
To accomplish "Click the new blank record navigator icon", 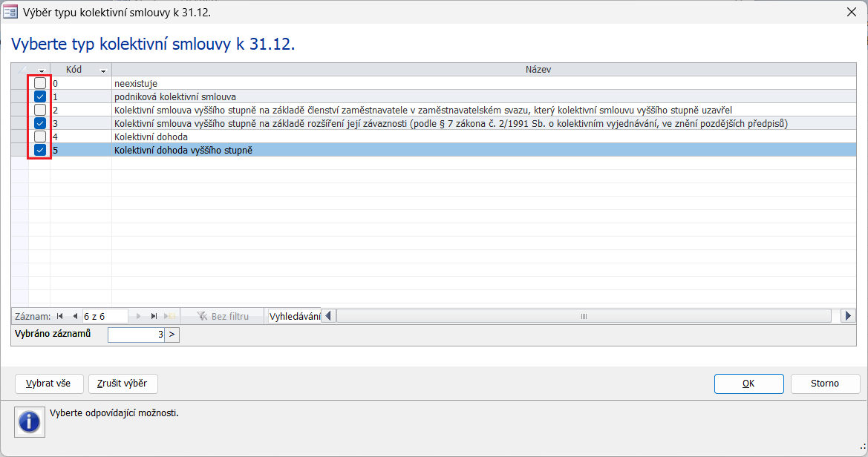I will pos(169,317).
